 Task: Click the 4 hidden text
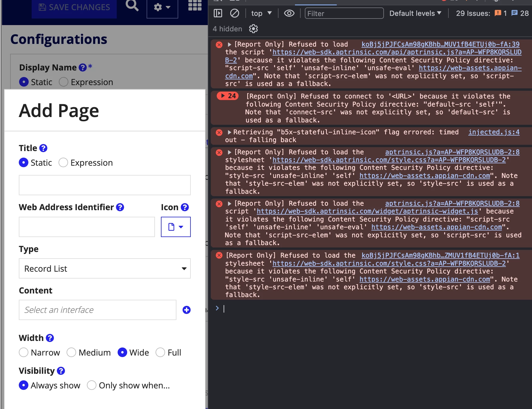pos(227,29)
